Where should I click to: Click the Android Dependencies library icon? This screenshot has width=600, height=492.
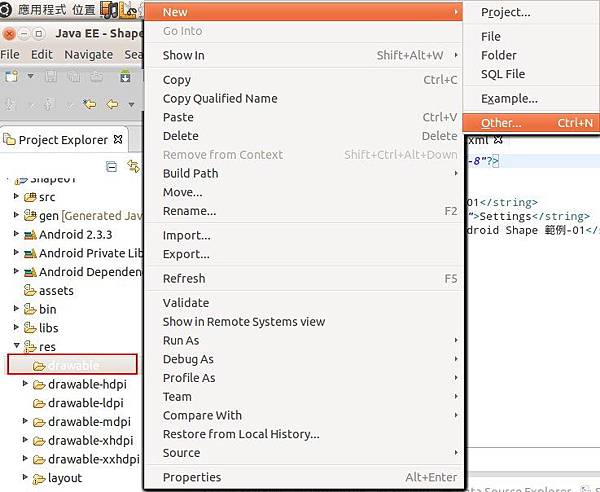(x=30, y=272)
